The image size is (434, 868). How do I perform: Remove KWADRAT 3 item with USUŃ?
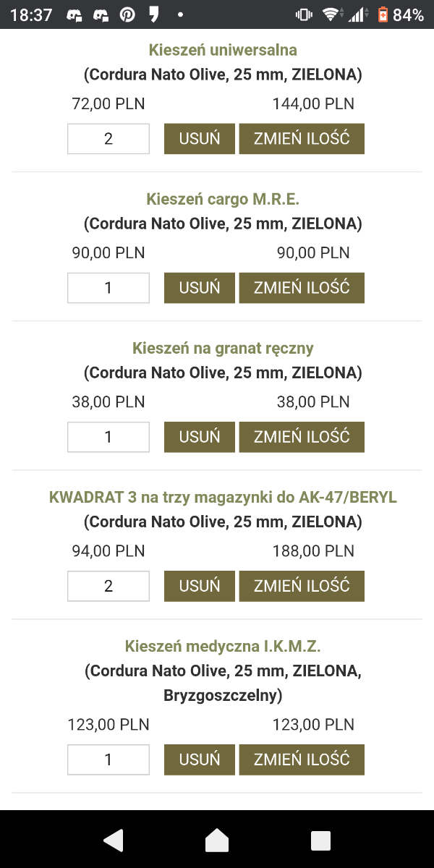pos(200,586)
